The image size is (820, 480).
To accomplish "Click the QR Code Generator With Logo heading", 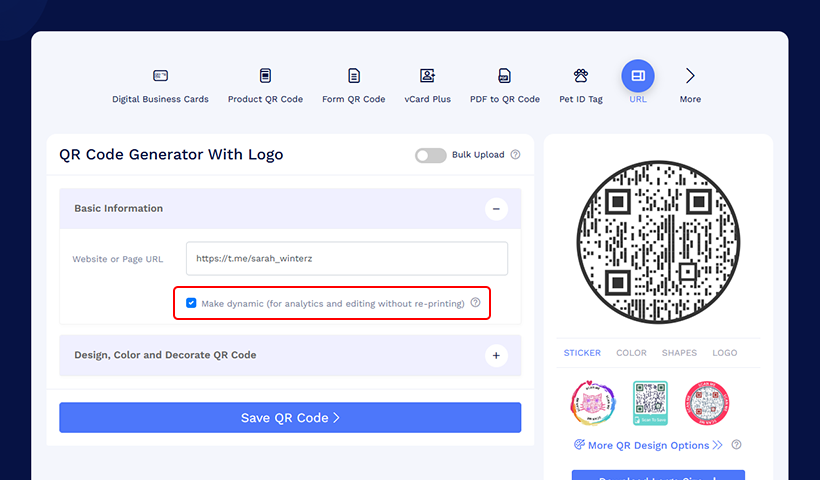I will pyautogui.click(x=171, y=155).
